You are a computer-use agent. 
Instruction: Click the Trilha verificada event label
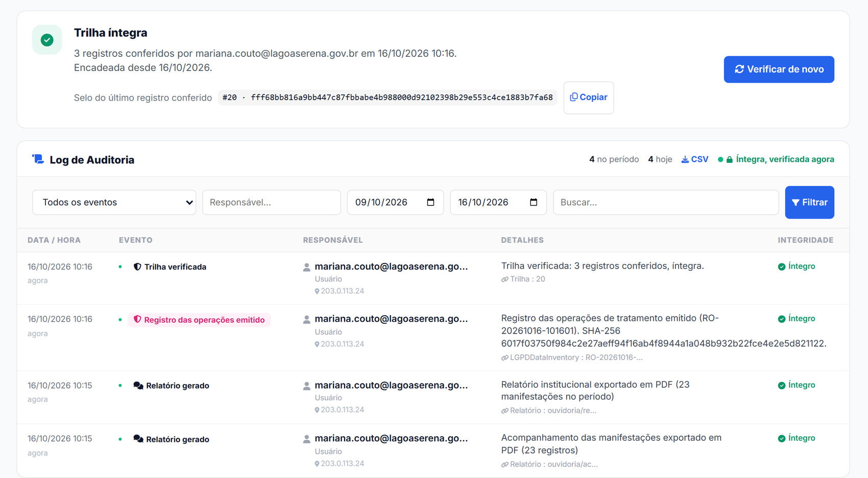175,267
